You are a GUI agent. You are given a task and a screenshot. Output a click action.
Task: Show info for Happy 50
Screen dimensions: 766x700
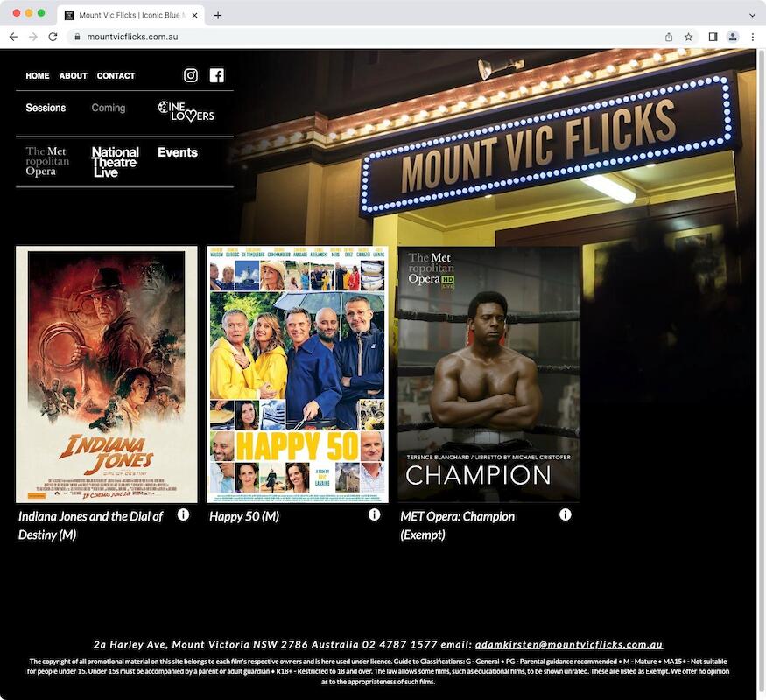pyautogui.click(x=374, y=514)
